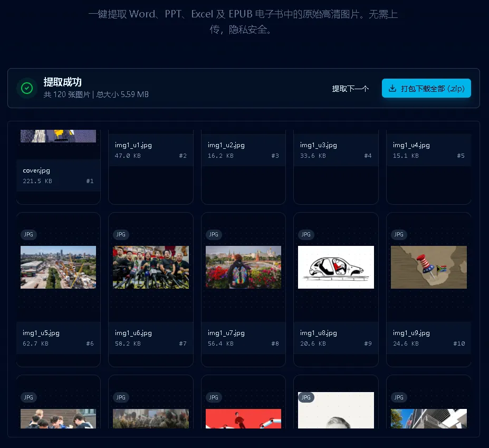This screenshot has width=489, height=448.
Task: Open the cover.jpg thumbnail
Action: tap(59, 136)
